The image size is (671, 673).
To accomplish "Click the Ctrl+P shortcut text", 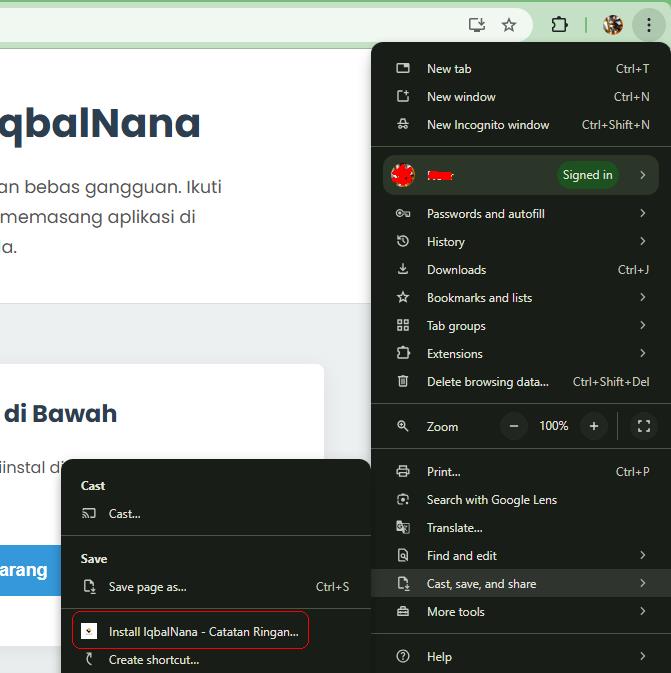I will pos(632,472).
